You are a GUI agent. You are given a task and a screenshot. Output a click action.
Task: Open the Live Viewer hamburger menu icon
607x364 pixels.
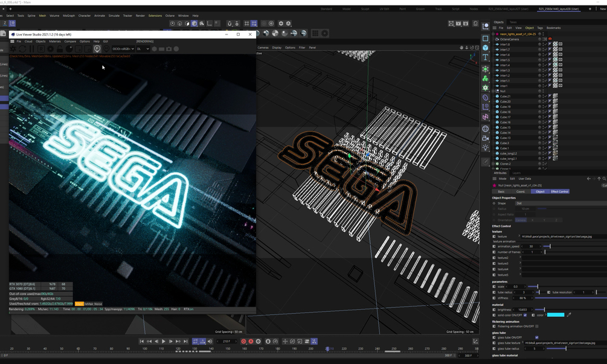tap(13, 41)
